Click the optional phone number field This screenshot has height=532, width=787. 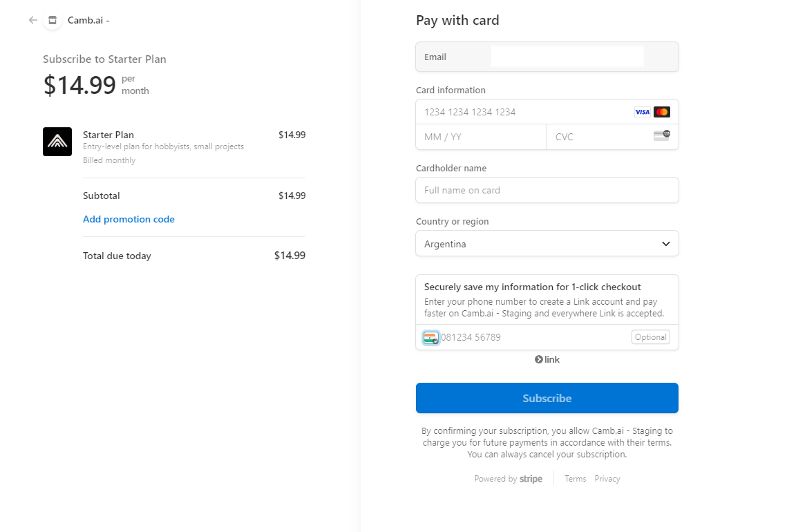pos(532,337)
